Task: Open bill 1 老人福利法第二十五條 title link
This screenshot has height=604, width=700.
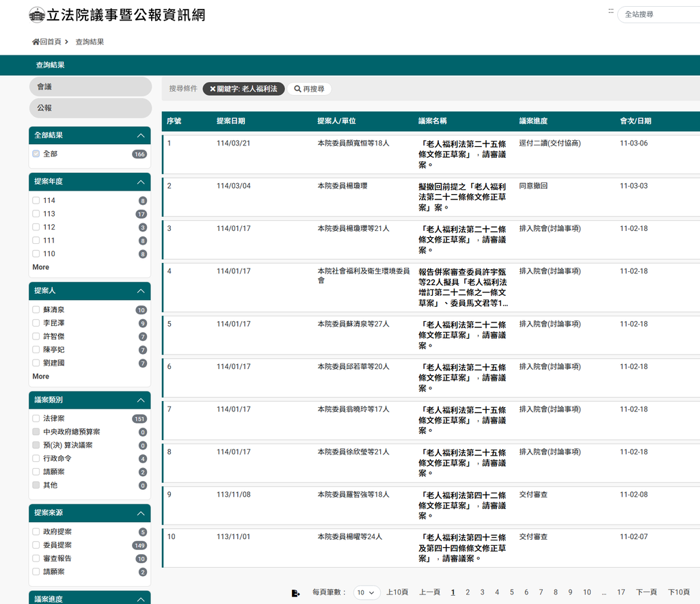Action: [463, 154]
